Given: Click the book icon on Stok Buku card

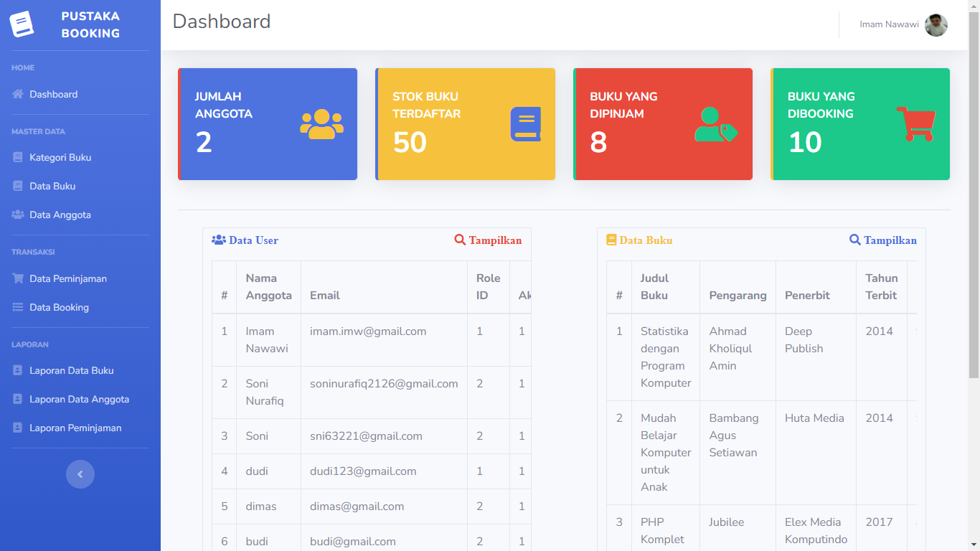Looking at the screenshot, I should pyautogui.click(x=525, y=124).
